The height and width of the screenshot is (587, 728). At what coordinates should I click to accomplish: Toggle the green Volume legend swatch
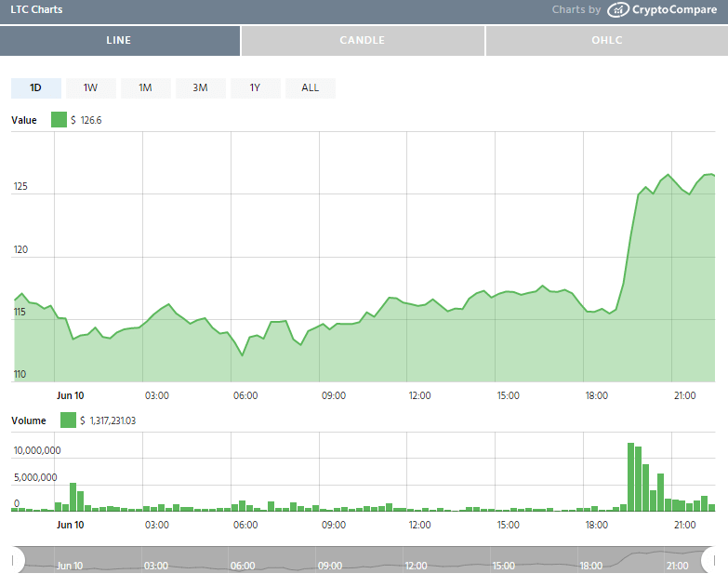(x=68, y=420)
